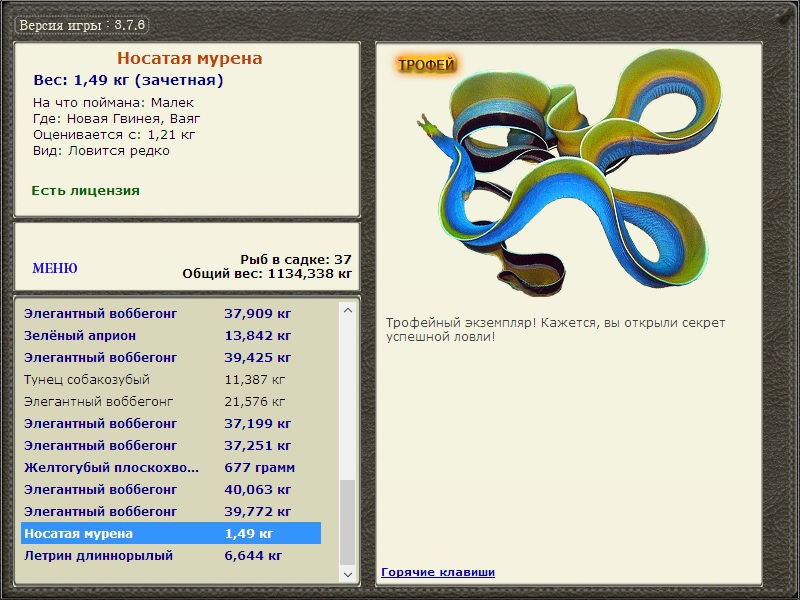The image size is (800, 600).
Task: Click the Есть лицензия label
Action: (85, 190)
